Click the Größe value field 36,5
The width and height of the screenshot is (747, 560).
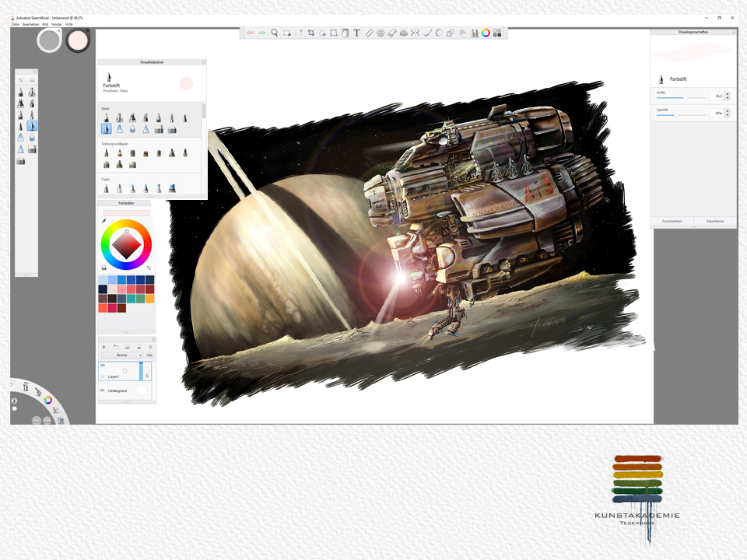717,96
